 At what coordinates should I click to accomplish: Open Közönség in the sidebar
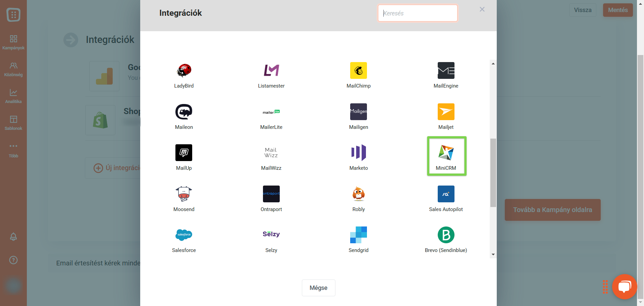tap(13, 69)
